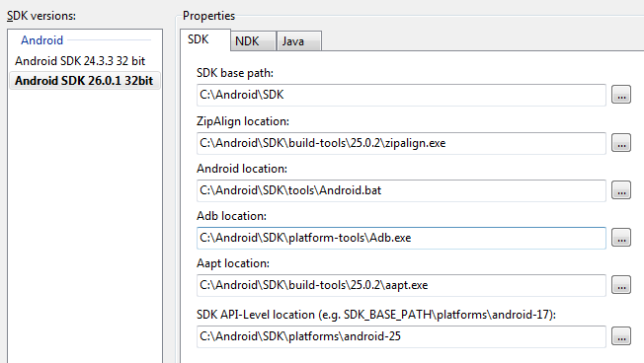This screenshot has height=363, width=644.
Task: Click the 'Android location:' label
Action: click(242, 169)
